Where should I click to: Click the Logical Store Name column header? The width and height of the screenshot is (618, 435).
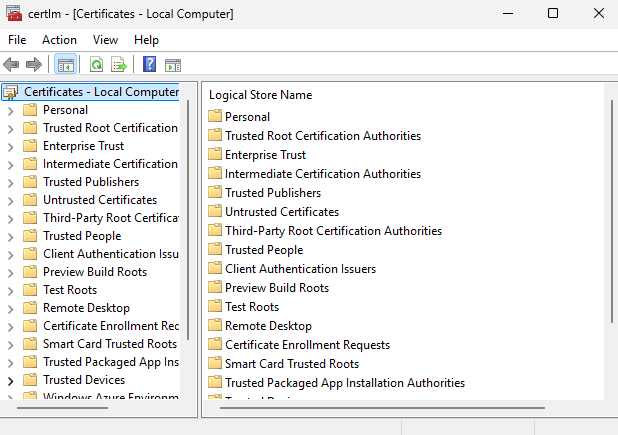pos(261,95)
